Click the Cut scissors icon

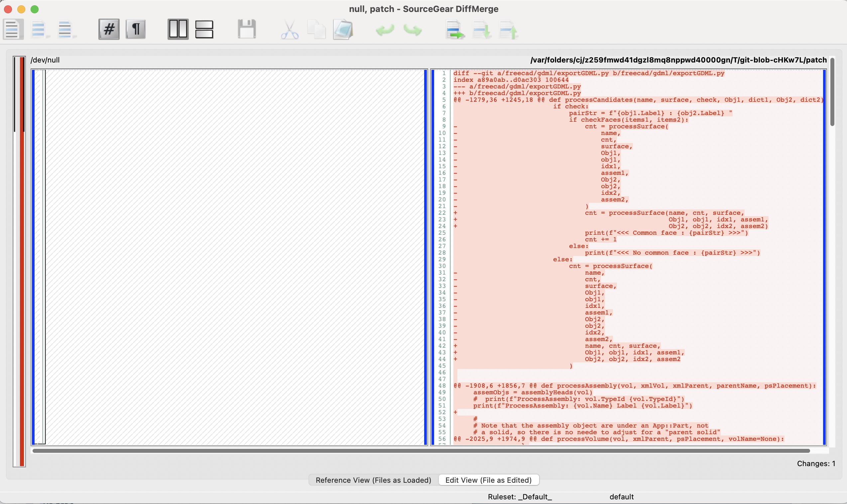pos(290,30)
